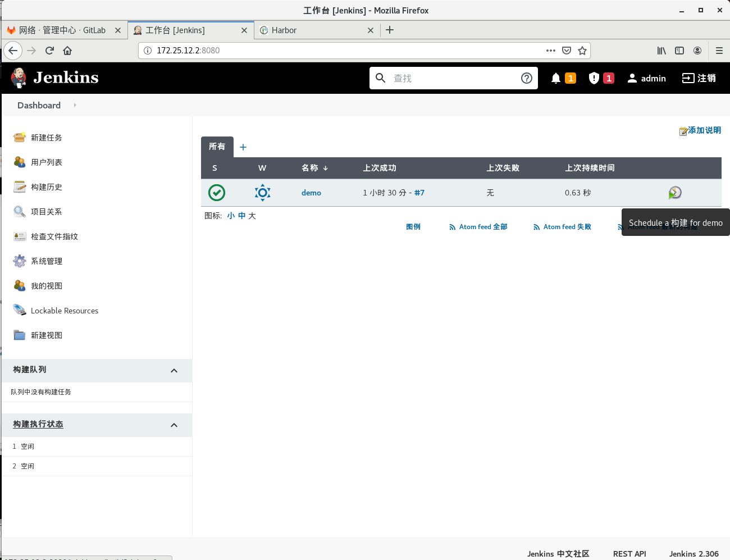
Task: Open 构建执行状态 heading link
Action: (38, 424)
